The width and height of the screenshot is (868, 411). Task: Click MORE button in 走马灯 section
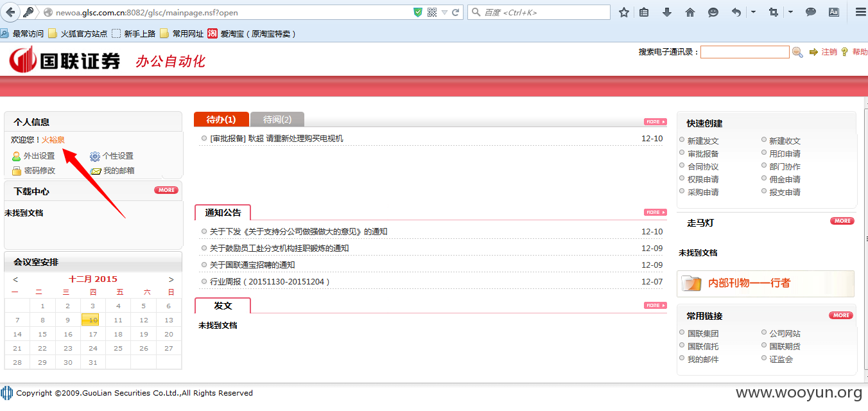pyautogui.click(x=842, y=220)
